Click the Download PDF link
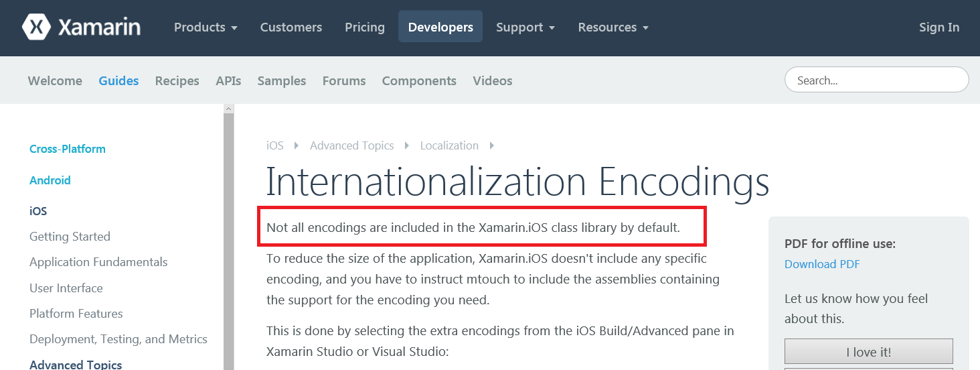Viewport: 980px width, 370px height. (x=822, y=264)
